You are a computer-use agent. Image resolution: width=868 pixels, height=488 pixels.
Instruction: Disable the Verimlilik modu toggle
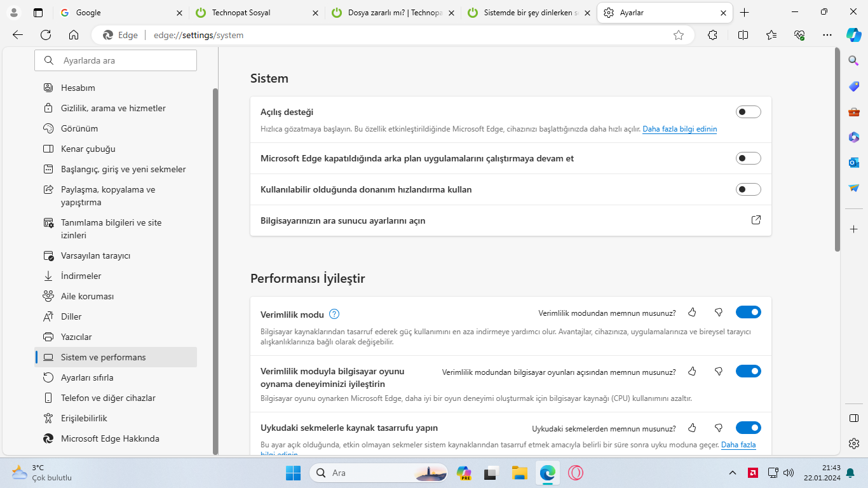pyautogui.click(x=749, y=312)
